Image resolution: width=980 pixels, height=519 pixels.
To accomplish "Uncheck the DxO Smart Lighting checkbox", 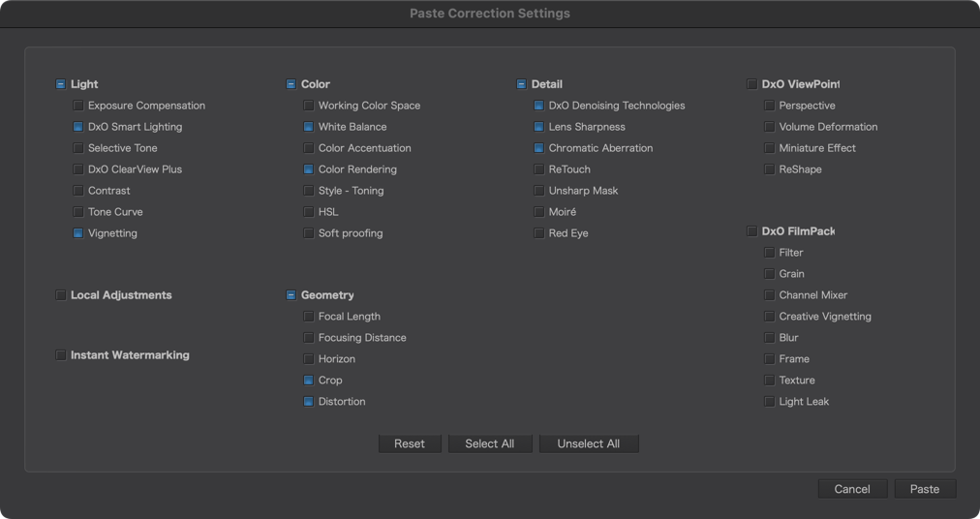I will (x=78, y=127).
